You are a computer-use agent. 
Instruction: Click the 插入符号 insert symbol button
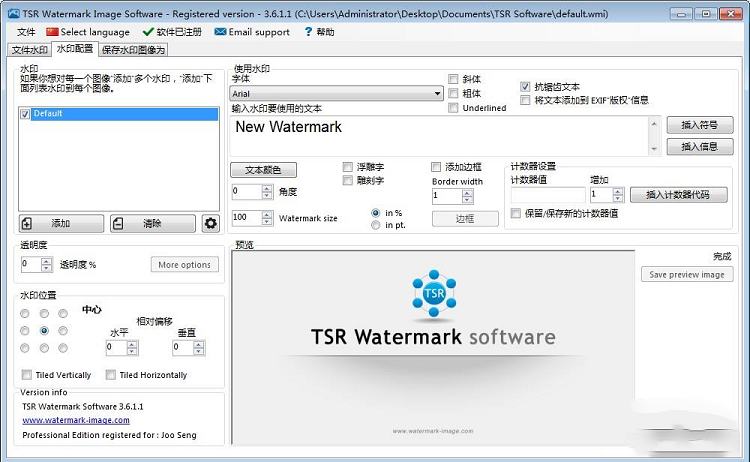pyautogui.click(x=700, y=125)
